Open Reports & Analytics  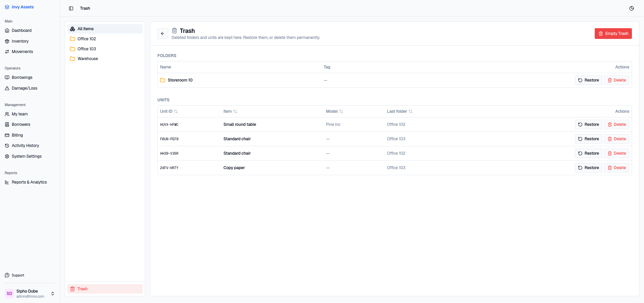(30, 182)
